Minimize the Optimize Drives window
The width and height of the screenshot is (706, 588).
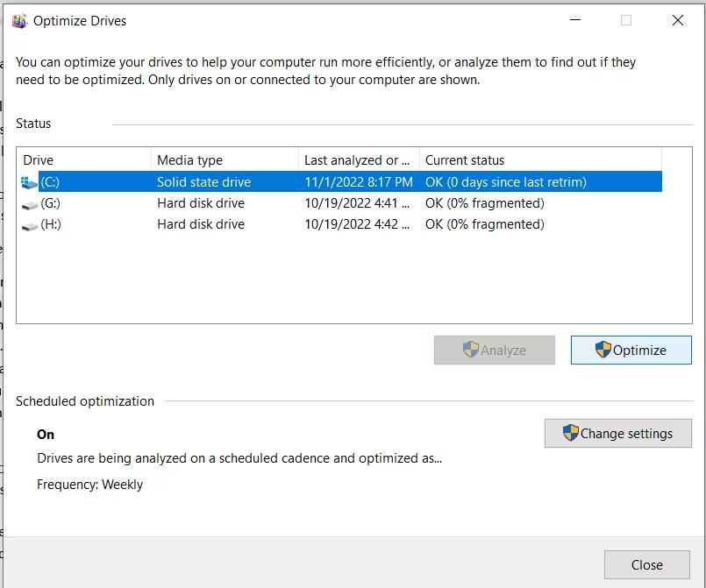click(575, 20)
